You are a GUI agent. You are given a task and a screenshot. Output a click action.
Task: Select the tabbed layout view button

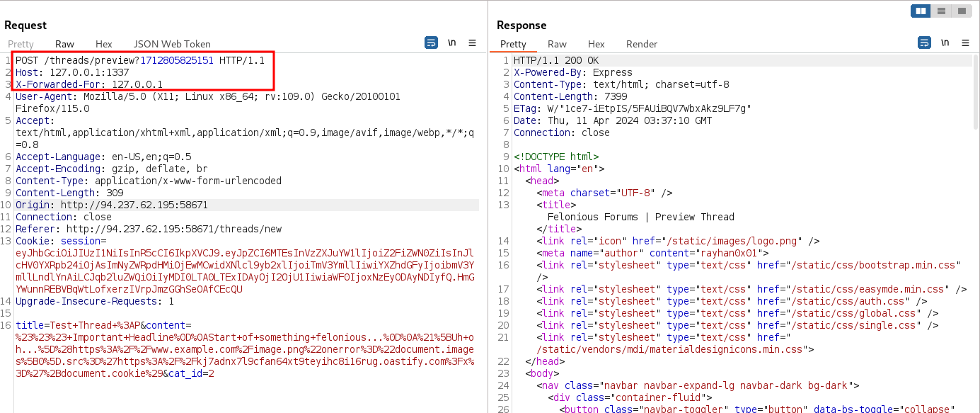(962, 11)
